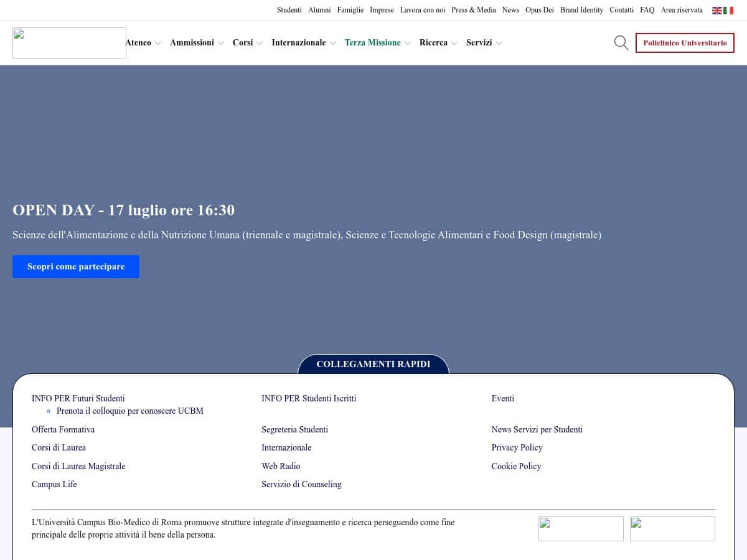Open INFO PER Studenti Iscritti link

(x=309, y=398)
